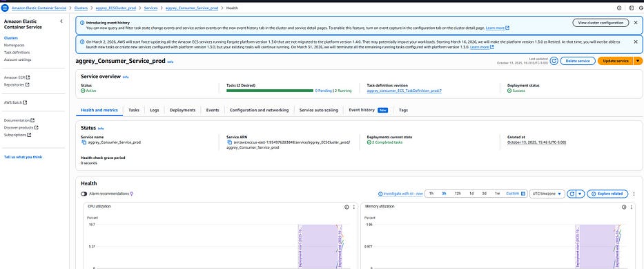This screenshot has width=644, height=269.
Task: Open the hamburger navigation menu icon
Action: [x=5, y=8]
